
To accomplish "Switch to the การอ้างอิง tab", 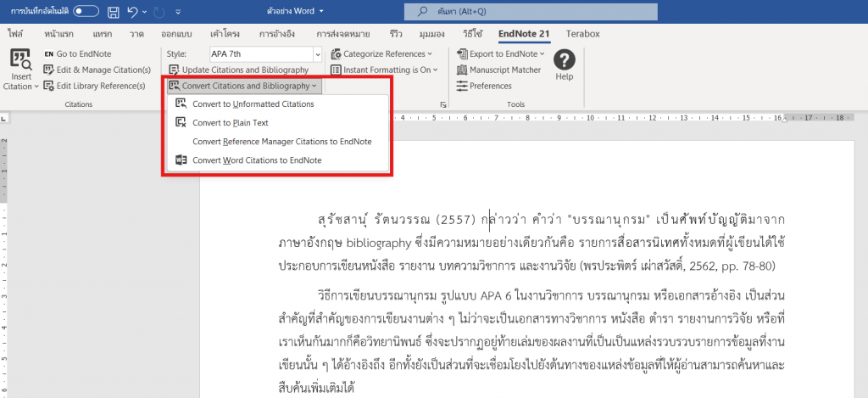I will [275, 34].
